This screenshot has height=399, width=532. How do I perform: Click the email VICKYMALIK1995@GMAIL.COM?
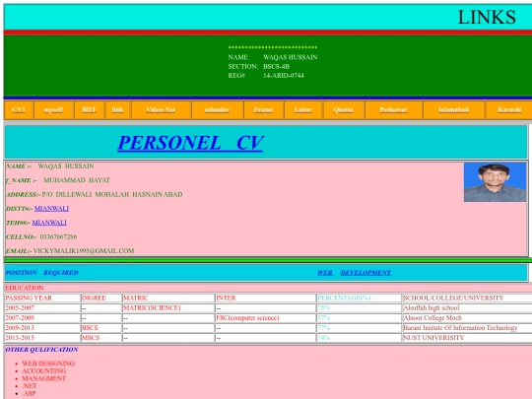[84, 251]
